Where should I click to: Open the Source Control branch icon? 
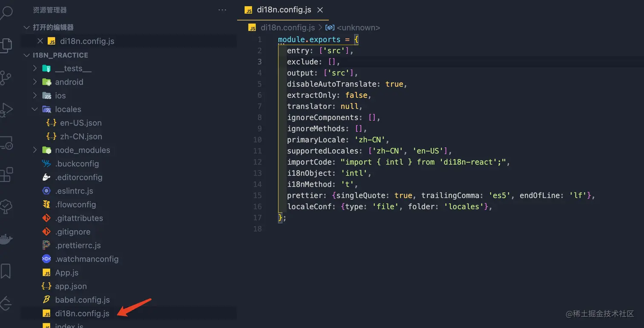coord(6,78)
